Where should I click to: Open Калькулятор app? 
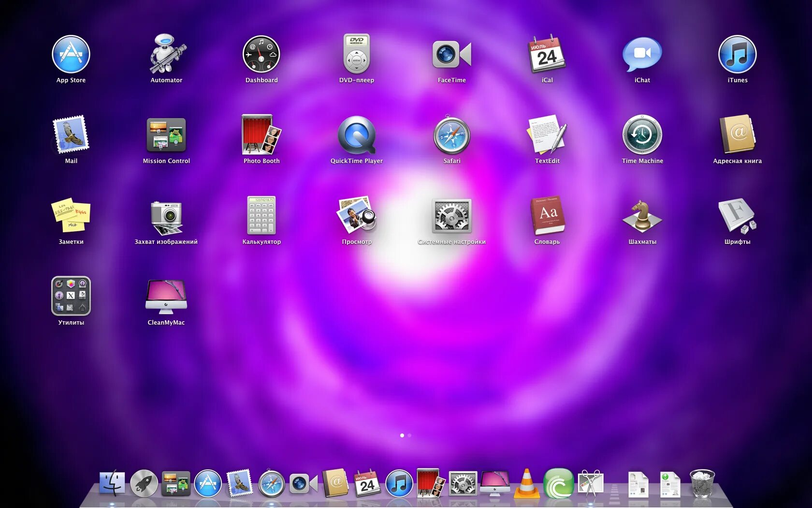pos(261,215)
